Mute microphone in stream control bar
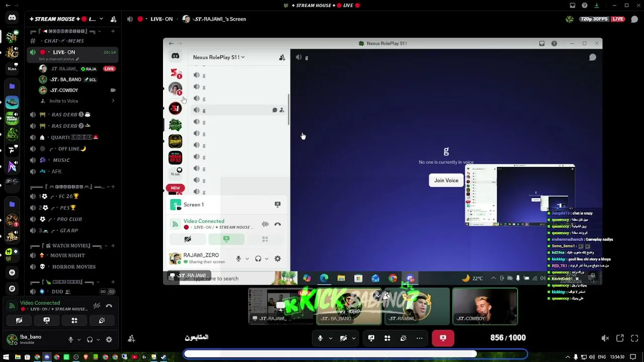Viewport: 644px width, 362px height. point(320,338)
